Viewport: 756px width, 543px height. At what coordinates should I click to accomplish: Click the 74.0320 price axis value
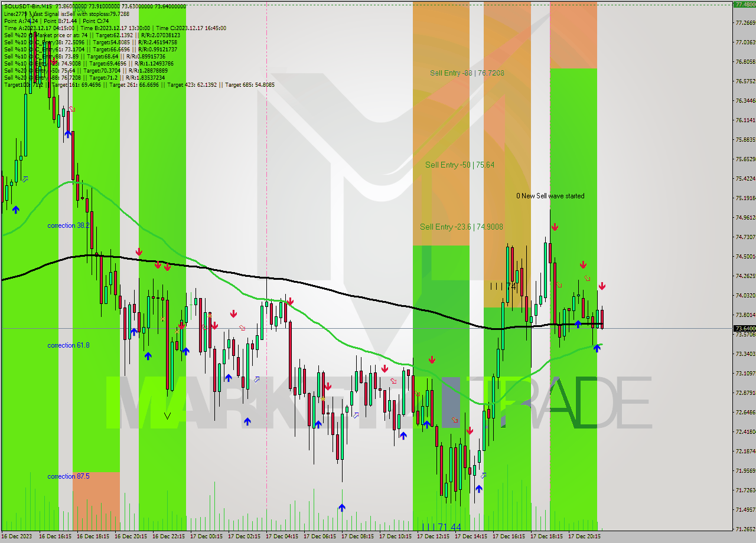point(745,295)
